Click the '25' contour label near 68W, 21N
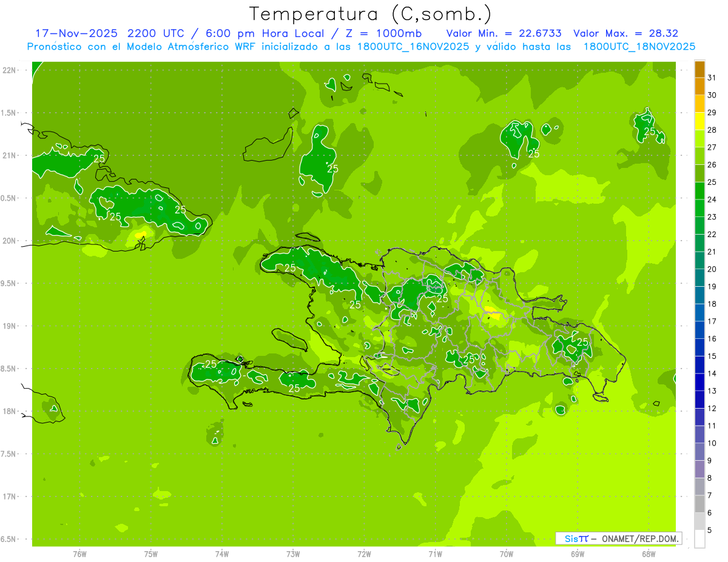 pyautogui.click(x=650, y=132)
